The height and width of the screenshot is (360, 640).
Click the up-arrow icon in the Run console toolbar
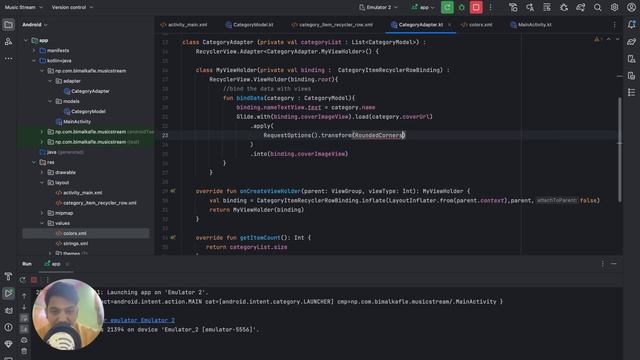pos(24,296)
